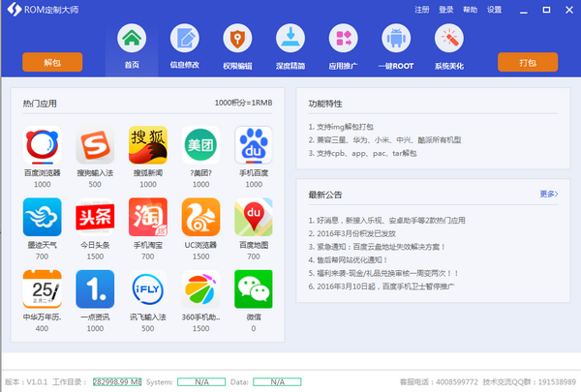Click the 热门应用 section heading

click(40, 104)
